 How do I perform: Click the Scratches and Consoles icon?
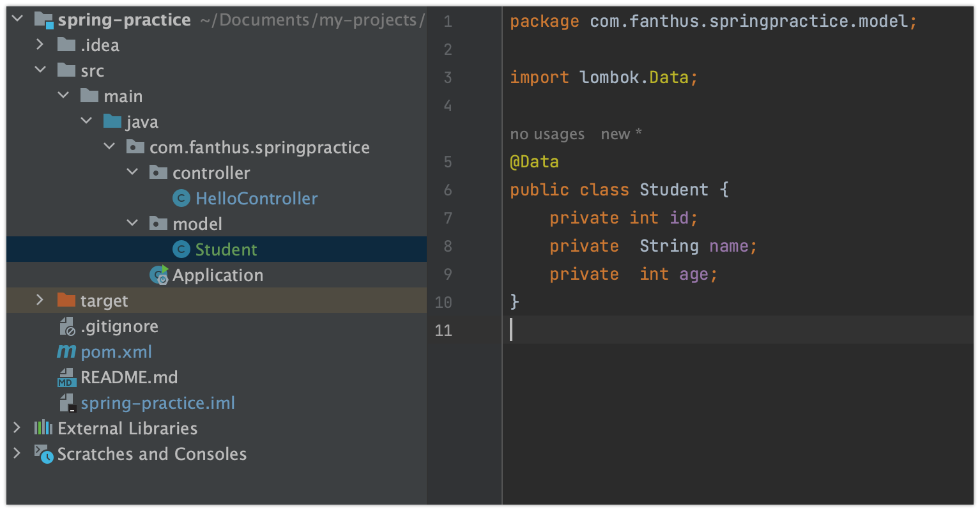(43, 454)
